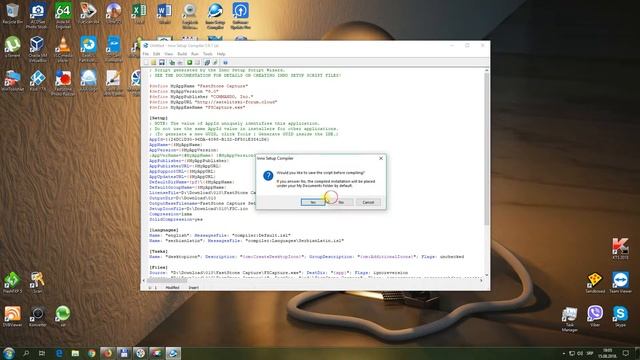640x360 pixels.
Task: Open the Run menu
Action: coord(195,54)
